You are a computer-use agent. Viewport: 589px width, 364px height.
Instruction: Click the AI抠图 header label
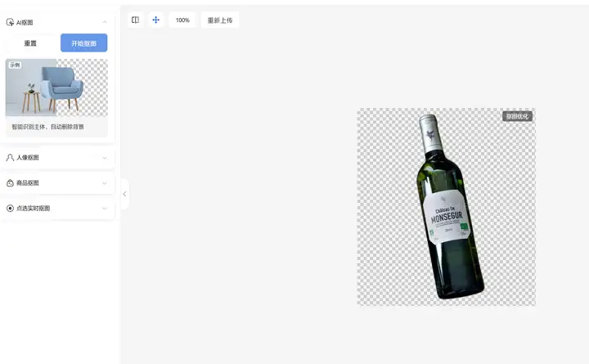[x=25, y=23]
